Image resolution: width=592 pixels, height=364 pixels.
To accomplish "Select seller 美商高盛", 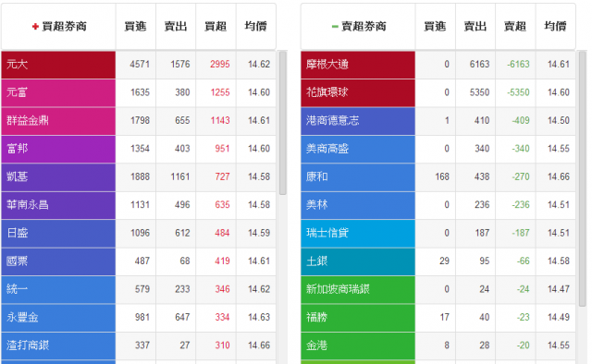I will pos(358,149).
